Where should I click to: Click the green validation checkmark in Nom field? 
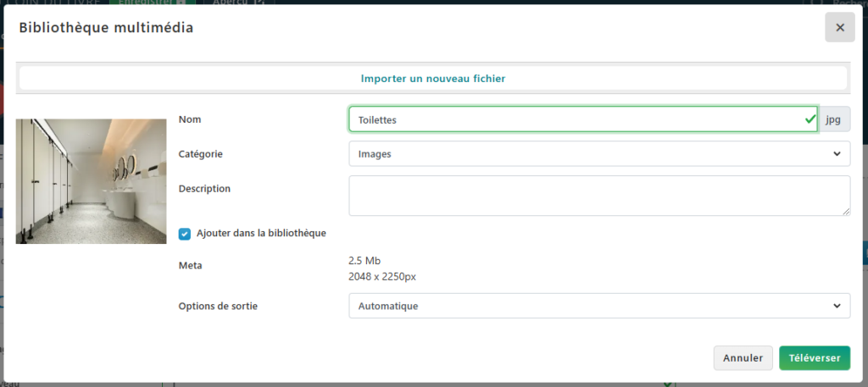[810, 119]
